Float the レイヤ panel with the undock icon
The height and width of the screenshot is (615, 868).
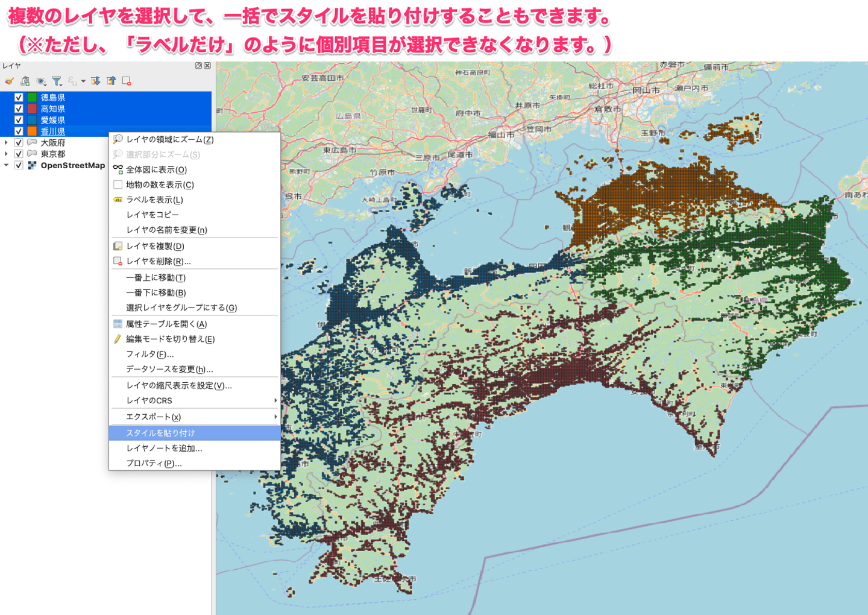[198, 66]
